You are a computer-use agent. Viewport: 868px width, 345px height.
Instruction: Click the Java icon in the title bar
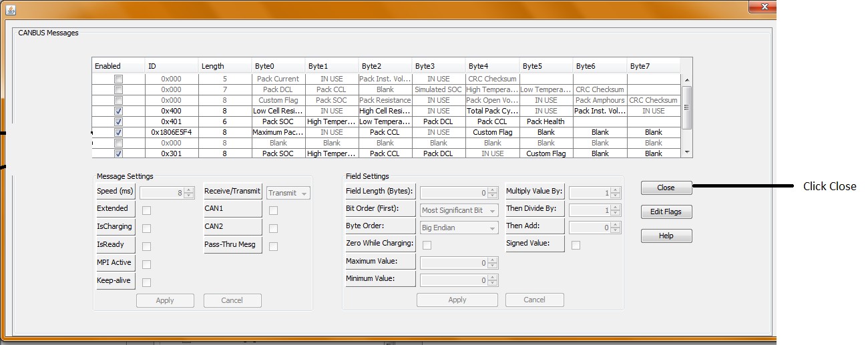tap(10, 9)
